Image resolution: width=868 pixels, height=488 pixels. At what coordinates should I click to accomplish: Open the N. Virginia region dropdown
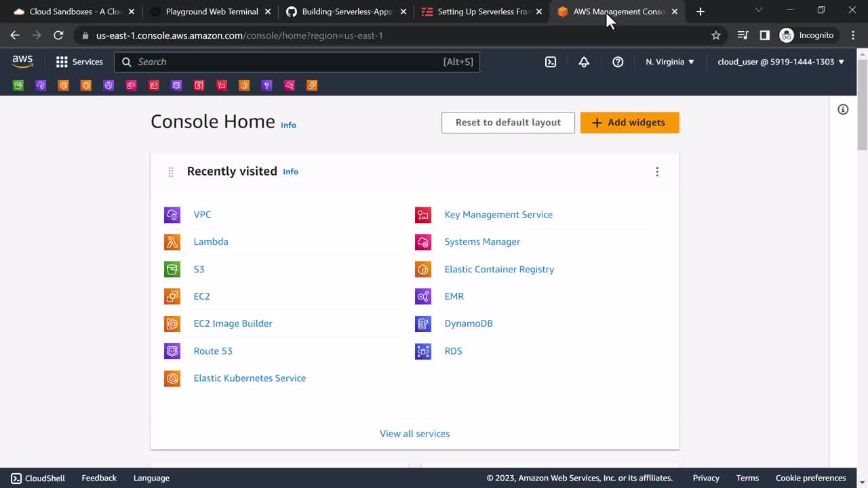pos(670,62)
